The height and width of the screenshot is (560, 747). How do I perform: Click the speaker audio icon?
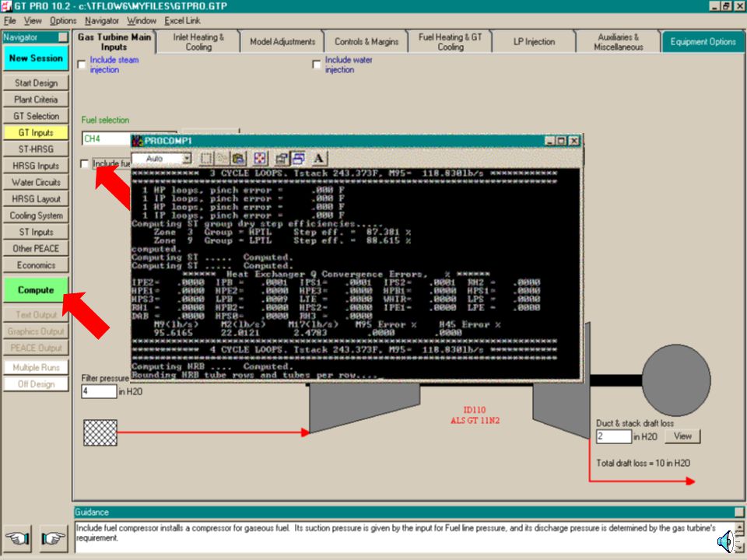pyautogui.click(x=726, y=542)
